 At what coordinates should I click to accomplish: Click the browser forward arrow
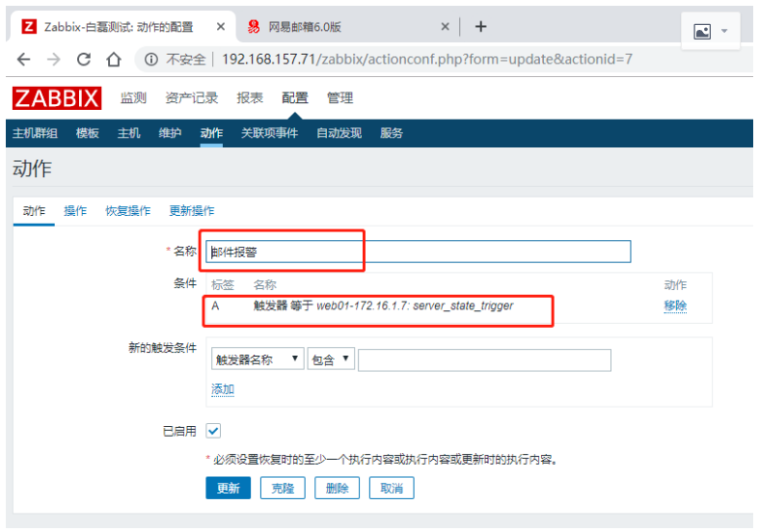54,60
